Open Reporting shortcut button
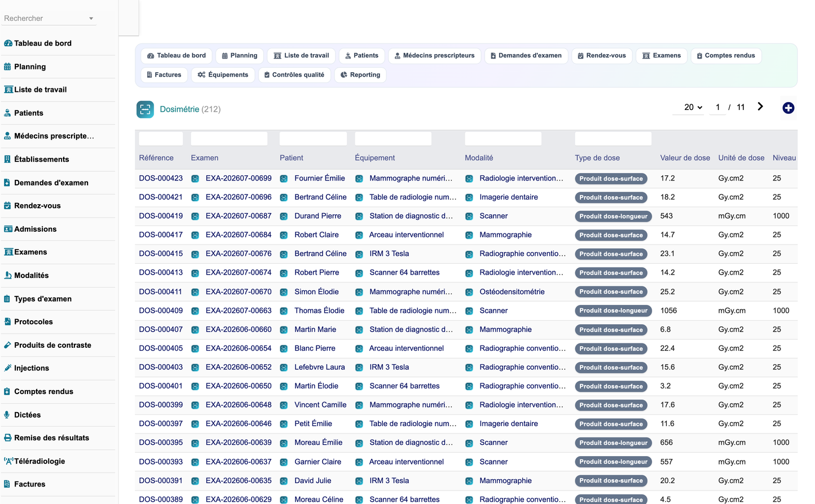 click(360, 75)
